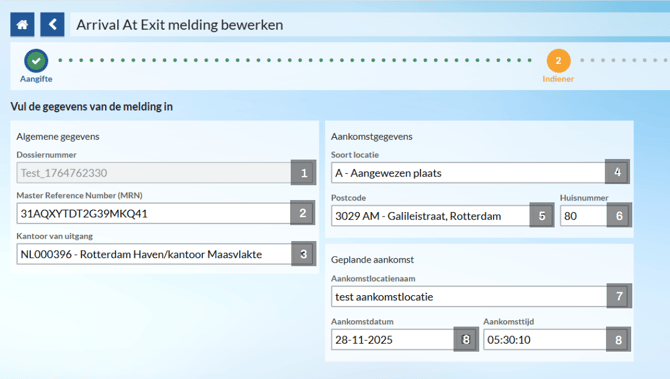This screenshot has width=670, height=379.
Task: Edit the Master Reference Number field
Action: click(x=153, y=213)
